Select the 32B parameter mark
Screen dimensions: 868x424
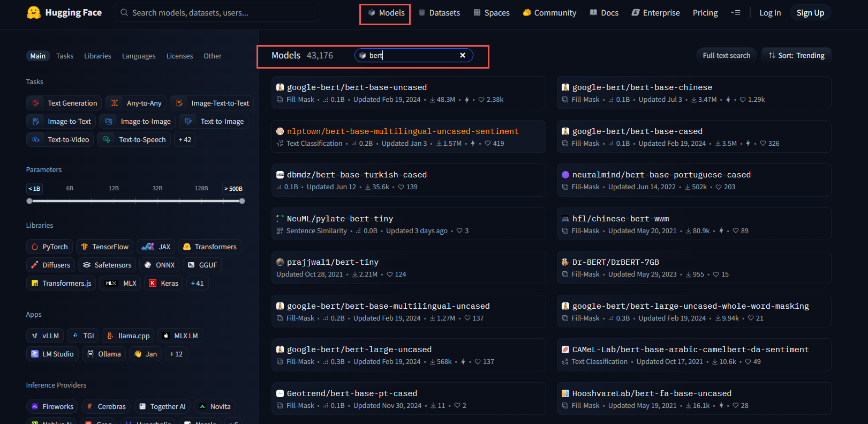[157, 188]
